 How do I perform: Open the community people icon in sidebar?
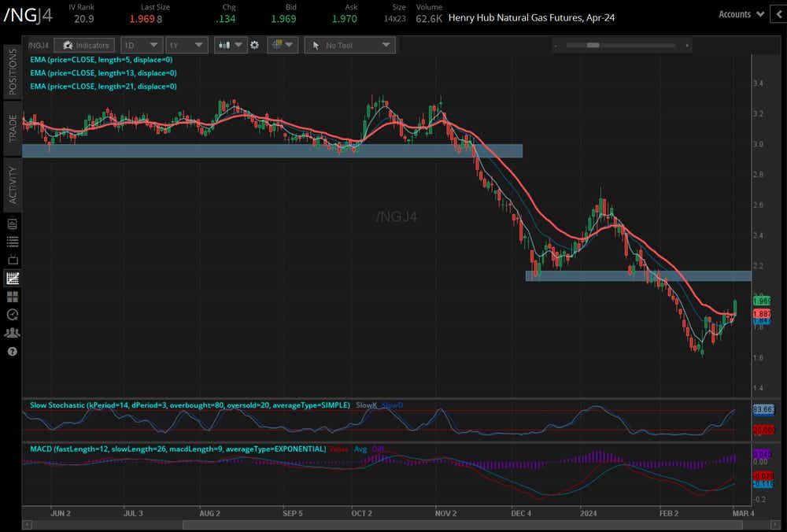pos(12,332)
